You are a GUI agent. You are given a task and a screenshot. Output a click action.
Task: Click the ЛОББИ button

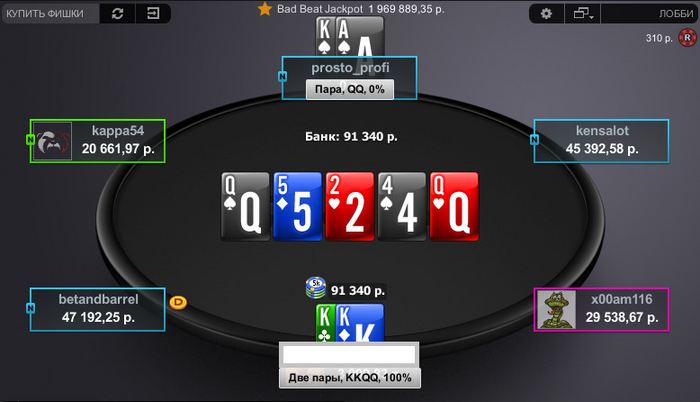click(676, 14)
